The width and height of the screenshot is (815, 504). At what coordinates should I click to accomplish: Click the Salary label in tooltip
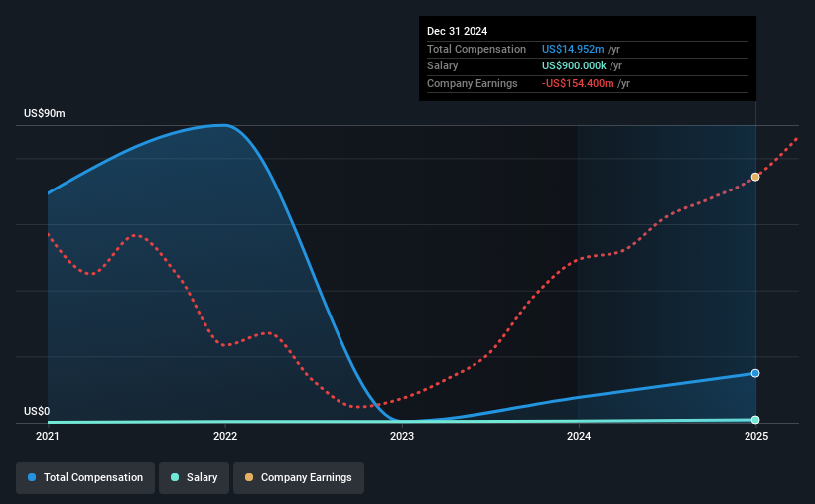pos(443,66)
